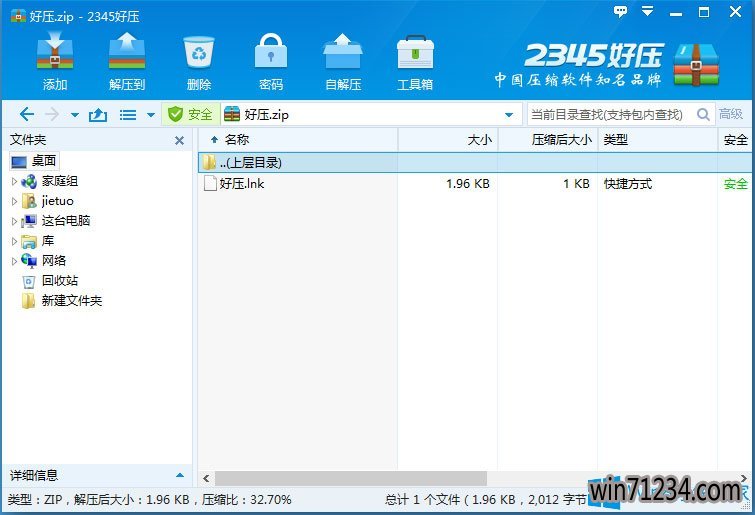Viewport: 755px width, 515px height.
Task: Expand the 家庭组 tree node
Action: click(x=14, y=181)
